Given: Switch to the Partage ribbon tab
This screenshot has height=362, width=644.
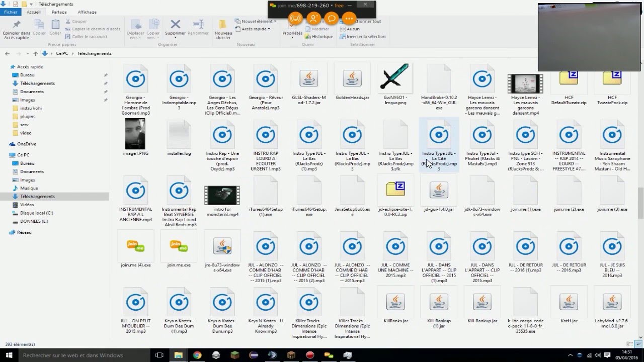Looking at the screenshot, I should 59,12.
